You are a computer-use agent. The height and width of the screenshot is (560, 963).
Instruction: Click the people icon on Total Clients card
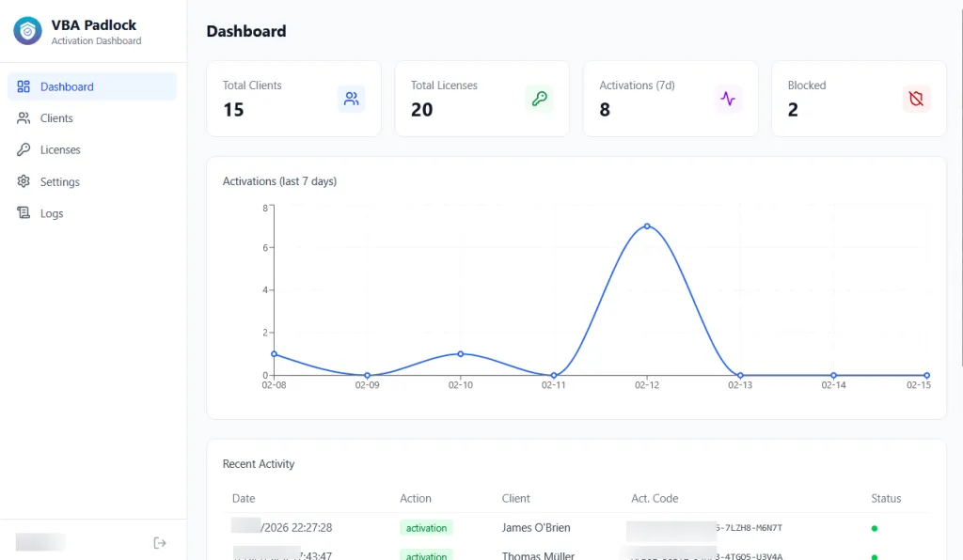click(352, 98)
